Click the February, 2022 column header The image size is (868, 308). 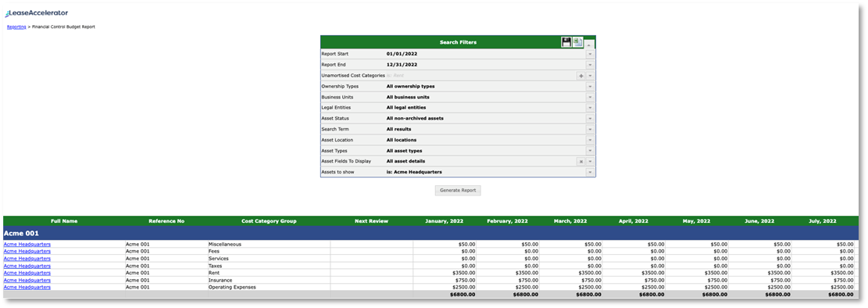tap(507, 221)
